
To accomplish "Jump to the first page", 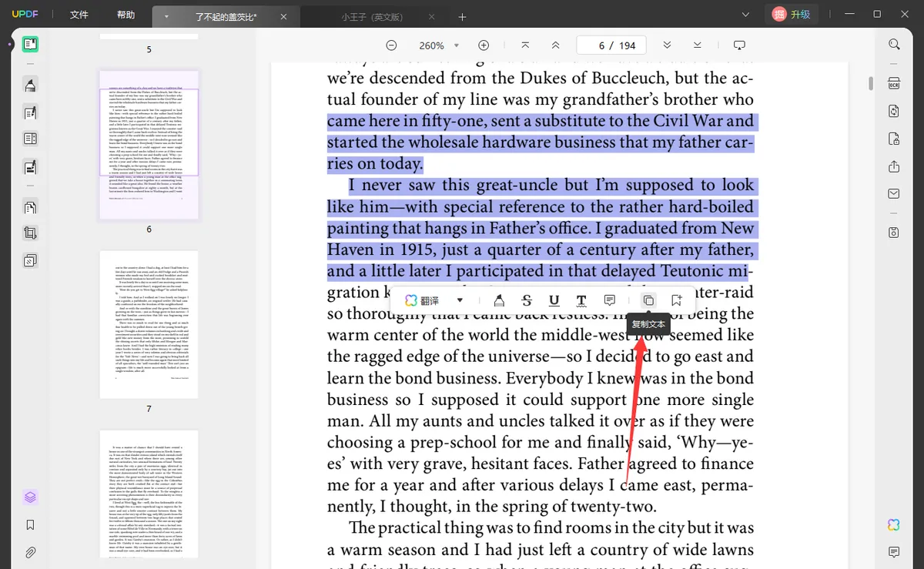I will (x=525, y=45).
